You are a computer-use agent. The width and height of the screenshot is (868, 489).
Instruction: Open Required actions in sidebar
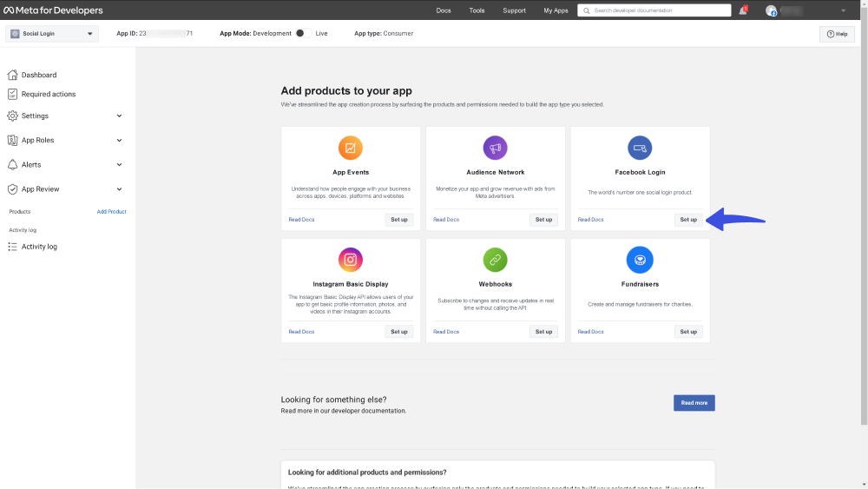point(48,94)
